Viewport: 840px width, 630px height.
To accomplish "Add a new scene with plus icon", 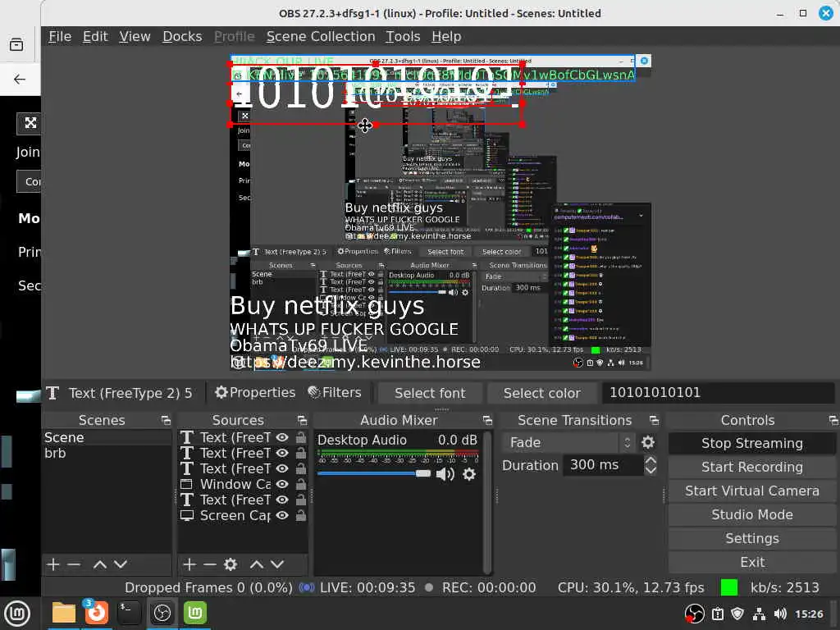I will (x=52, y=564).
